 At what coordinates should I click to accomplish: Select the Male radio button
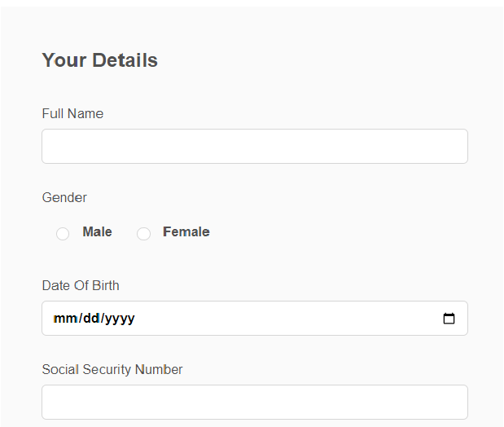pos(63,234)
